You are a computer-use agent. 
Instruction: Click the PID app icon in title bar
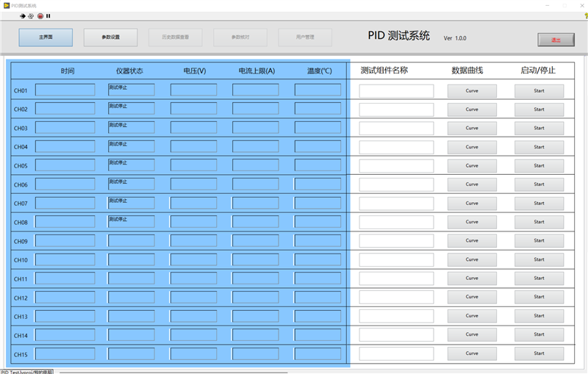pos(6,5)
